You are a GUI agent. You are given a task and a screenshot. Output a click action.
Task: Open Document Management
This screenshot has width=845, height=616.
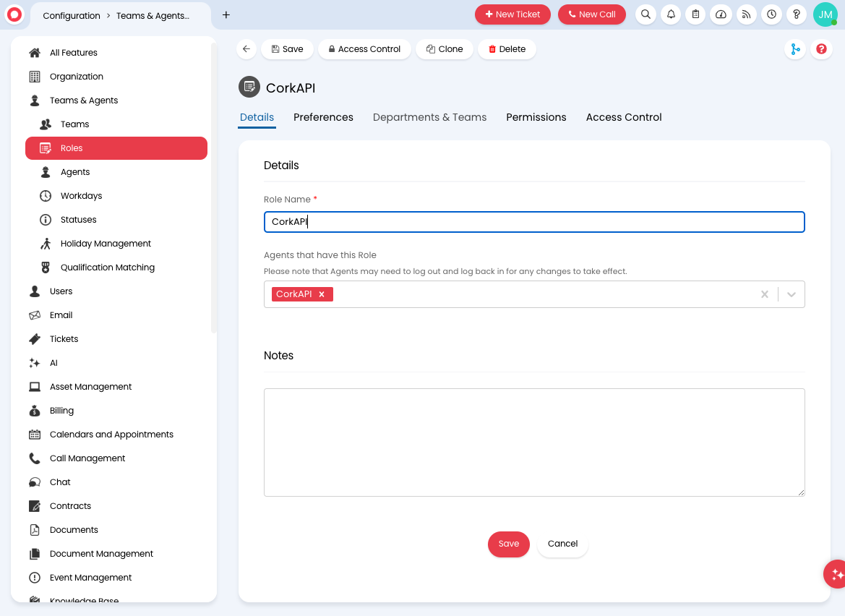tap(116, 554)
